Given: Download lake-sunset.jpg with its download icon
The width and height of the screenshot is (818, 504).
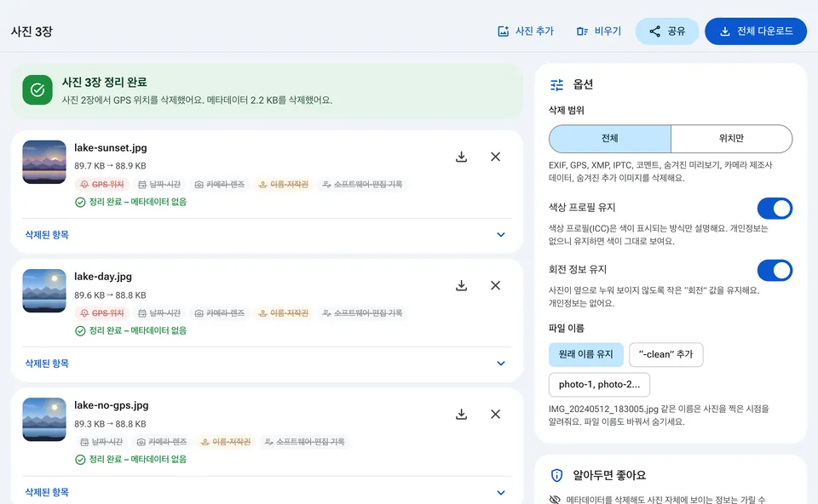Looking at the screenshot, I should click(x=461, y=157).
